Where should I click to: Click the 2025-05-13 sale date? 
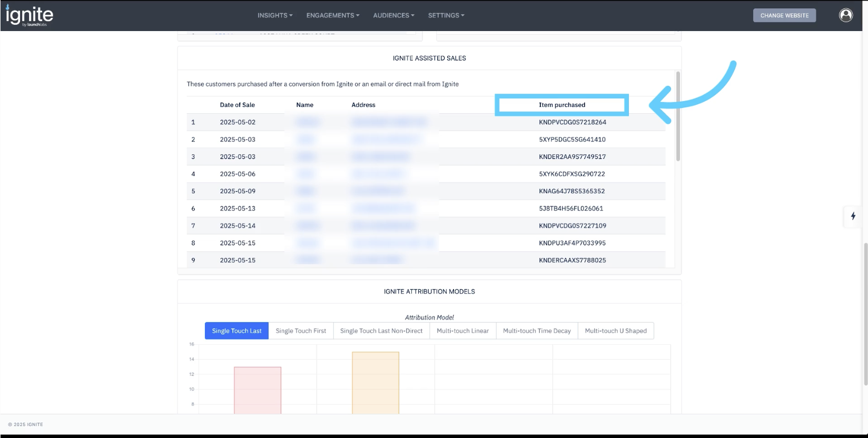[238, 208]
